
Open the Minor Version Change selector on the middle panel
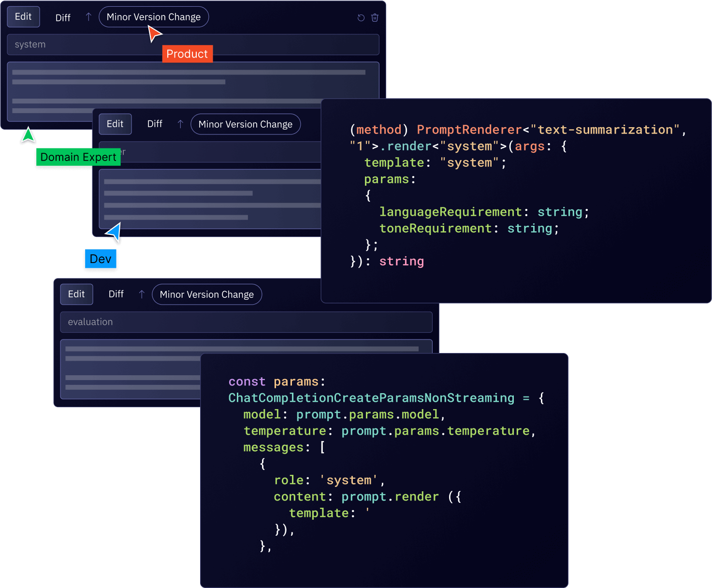(x=245, y=124)
